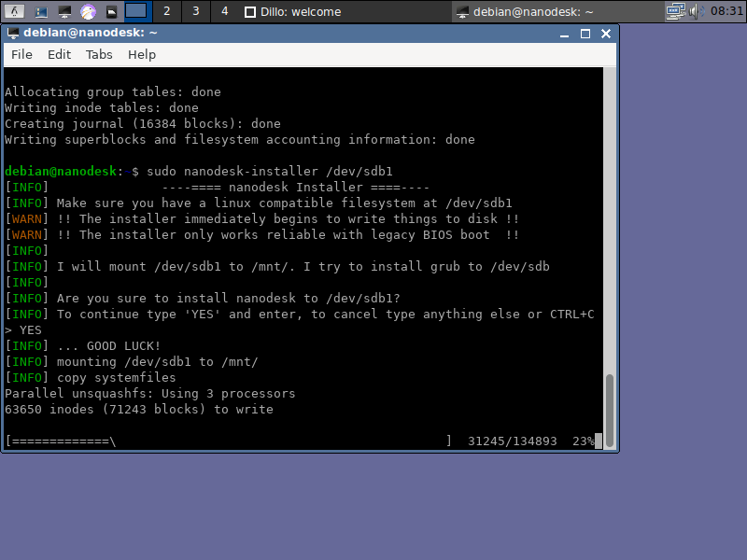This screenshot has width=747, height=560.
Task: Click the scrollbar track above the thumb
Action: (610, 220)
